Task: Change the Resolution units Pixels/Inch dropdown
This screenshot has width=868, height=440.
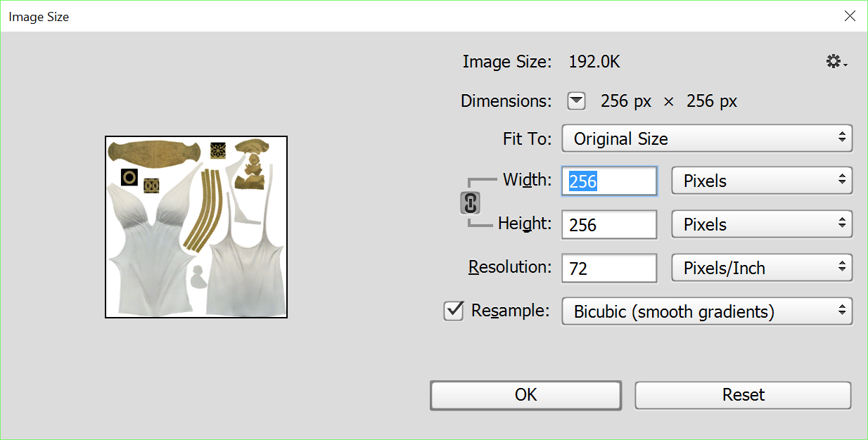Action: 762,268
